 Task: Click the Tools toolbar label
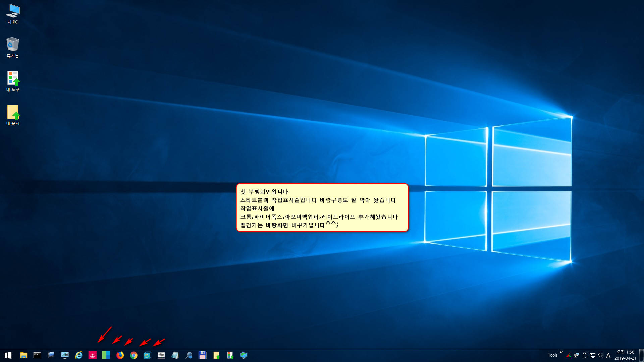point(552,355)
